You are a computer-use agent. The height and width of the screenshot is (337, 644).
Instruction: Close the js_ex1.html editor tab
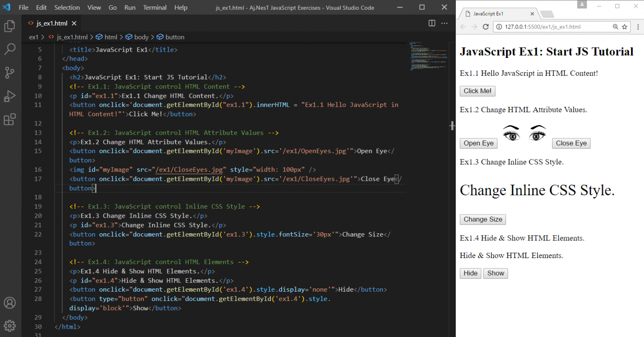point(74,24)
